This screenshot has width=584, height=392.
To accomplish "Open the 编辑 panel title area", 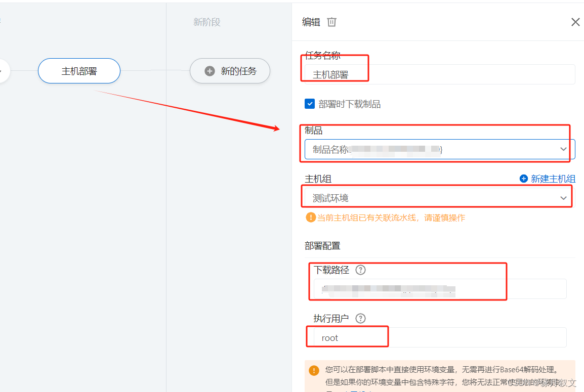I will click(311, 22).
